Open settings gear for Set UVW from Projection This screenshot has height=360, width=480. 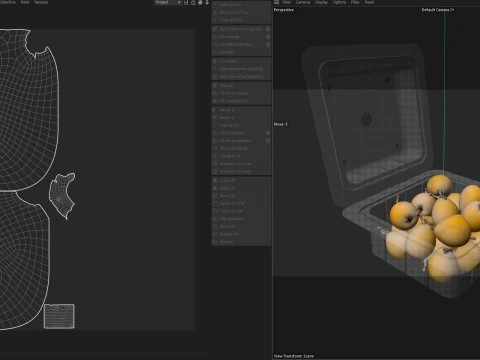click(268, 29)
